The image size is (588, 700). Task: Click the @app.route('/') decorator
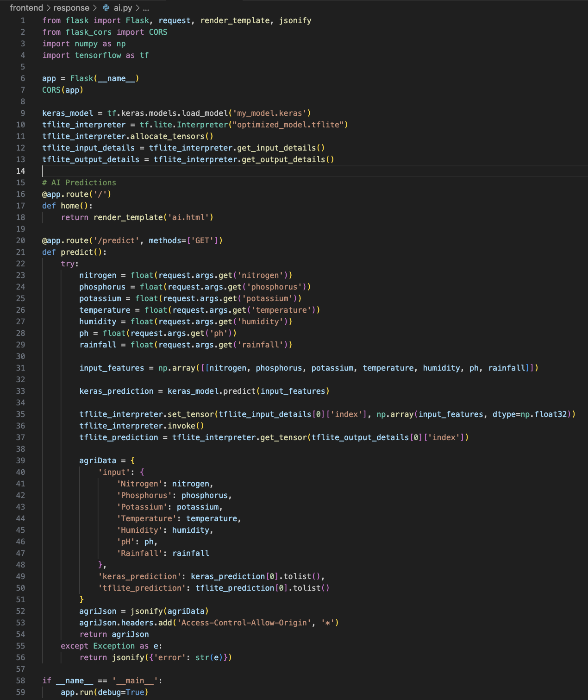(77, 194)
